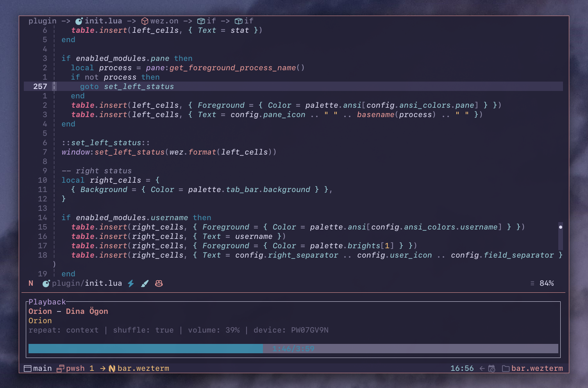
Task: Click 'config.ansi_colors.username' on line 15
Action: (x=434, y=227)
